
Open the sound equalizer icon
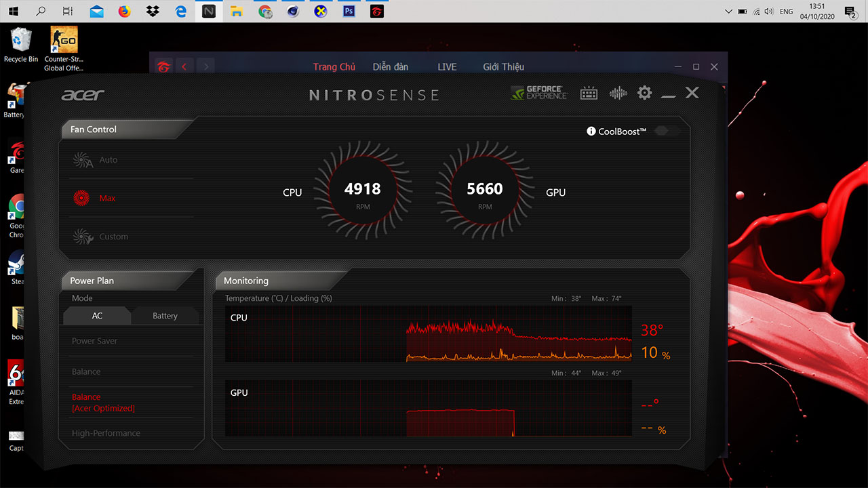(x=618, y=92)
